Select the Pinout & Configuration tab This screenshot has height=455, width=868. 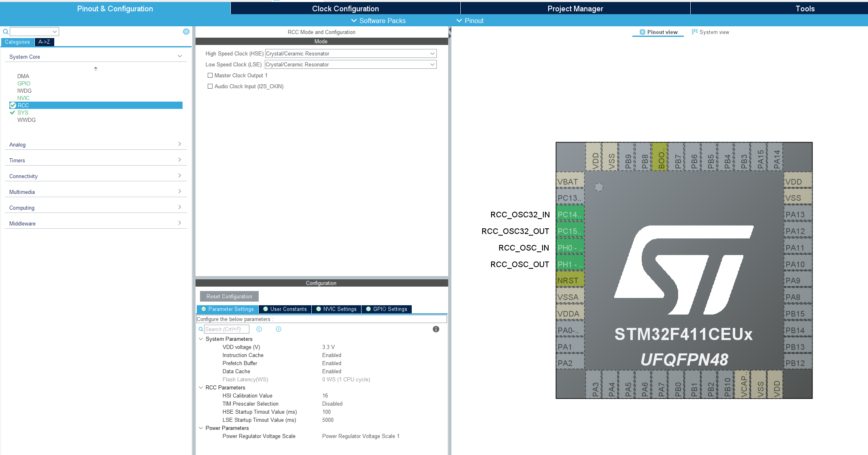coord(115,9)
